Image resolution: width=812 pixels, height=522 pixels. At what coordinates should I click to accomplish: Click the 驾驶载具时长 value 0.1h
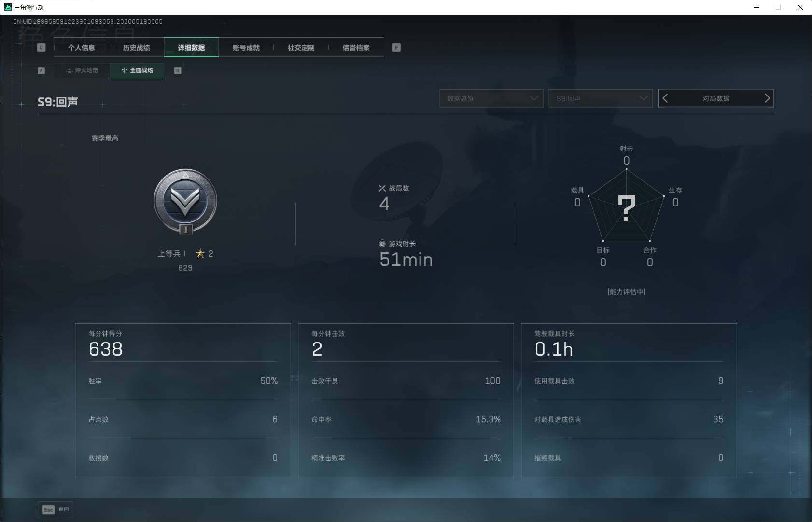click(x=554, y=349)
